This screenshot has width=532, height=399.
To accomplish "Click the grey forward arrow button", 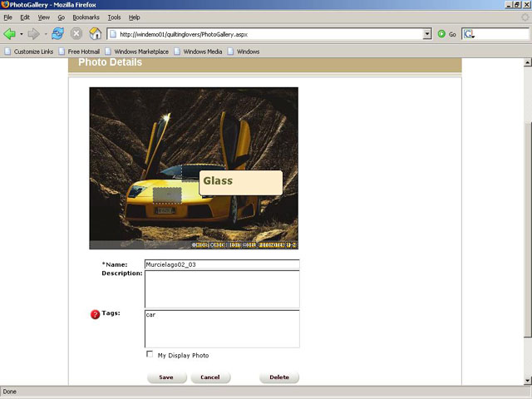I will [33, 34].
